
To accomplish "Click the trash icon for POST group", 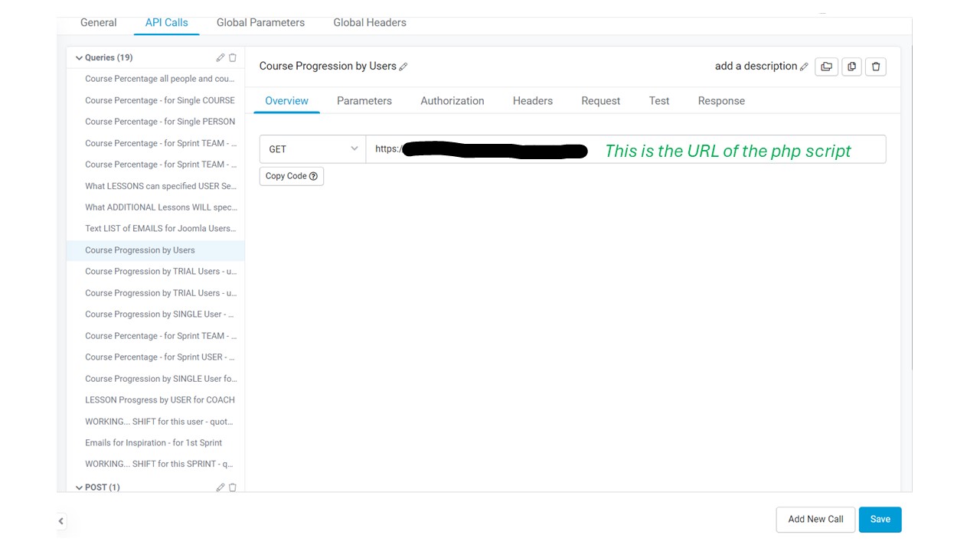I will 233,487.
